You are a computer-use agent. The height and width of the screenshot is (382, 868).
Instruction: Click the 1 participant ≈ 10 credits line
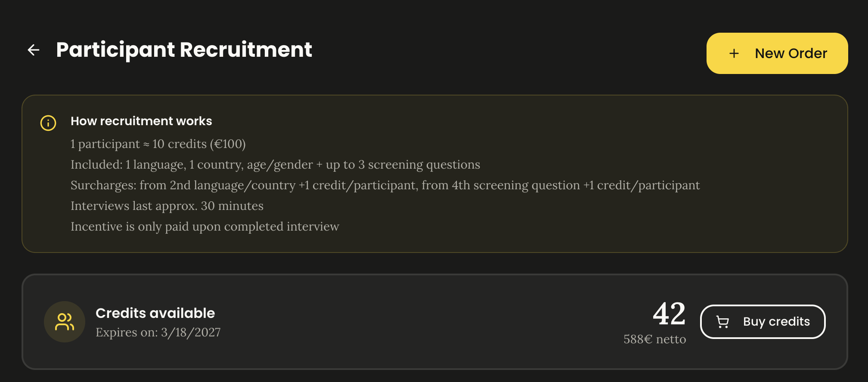pyautogui.click(x=158, y=144)
